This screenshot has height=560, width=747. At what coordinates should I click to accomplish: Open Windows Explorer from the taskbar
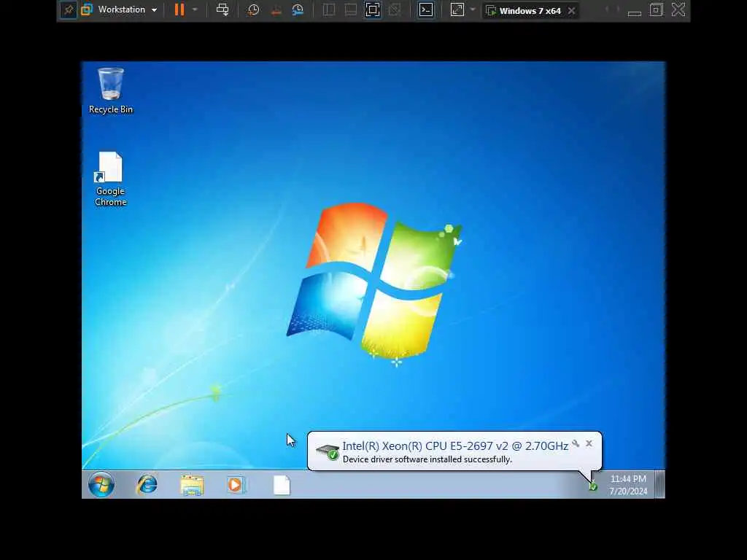click(x=192, y=485)
